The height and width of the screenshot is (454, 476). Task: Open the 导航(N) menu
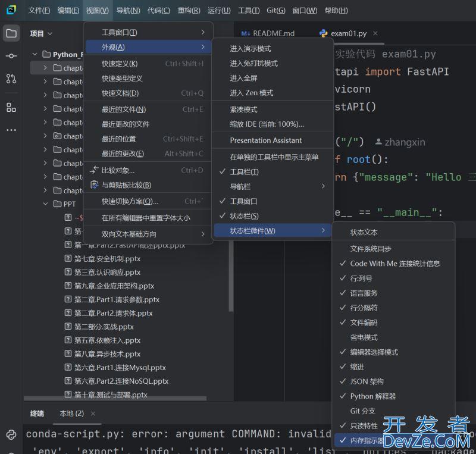[x=128, y=10]
